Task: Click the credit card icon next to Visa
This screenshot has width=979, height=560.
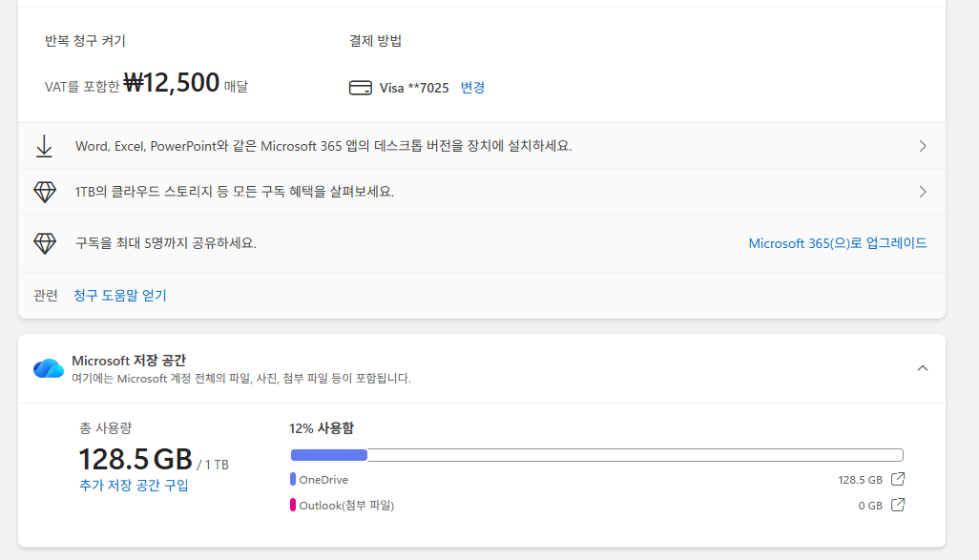Action: [x=361, y=88]
